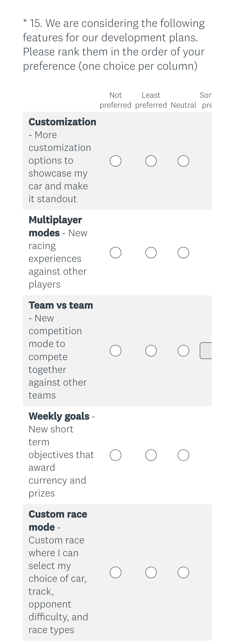This screenshot has height=644, width=234.
Task: Select Neutral for Team vs team
Action: pyautogui.click(x=183, y=351)
